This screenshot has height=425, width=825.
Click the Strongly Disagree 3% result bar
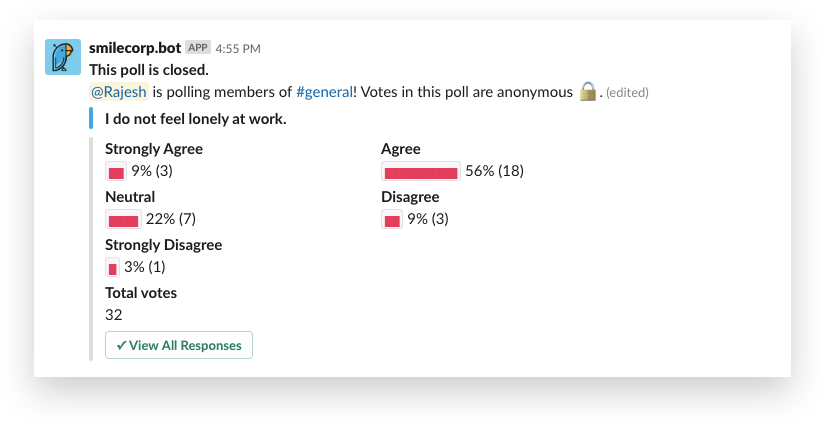coord(113,268)
